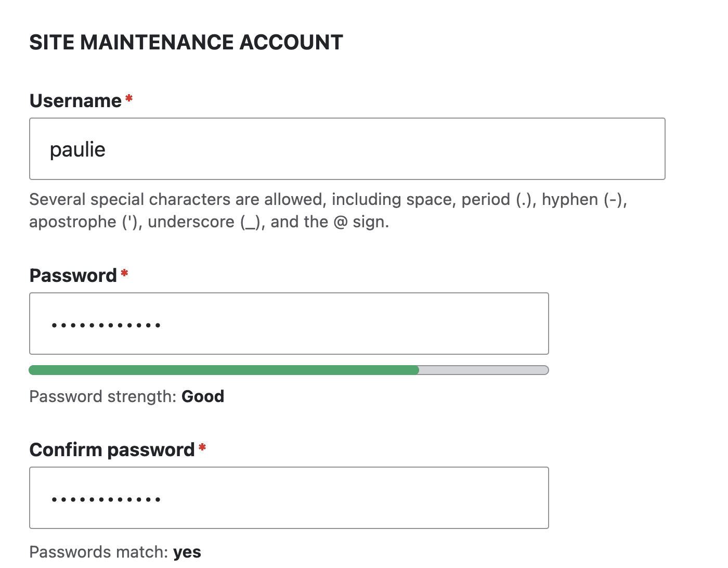The height and width of the screenshot is (568, 728).
Task: Click the Password field label
Action: pyautogui.click(x=73, y=276)
